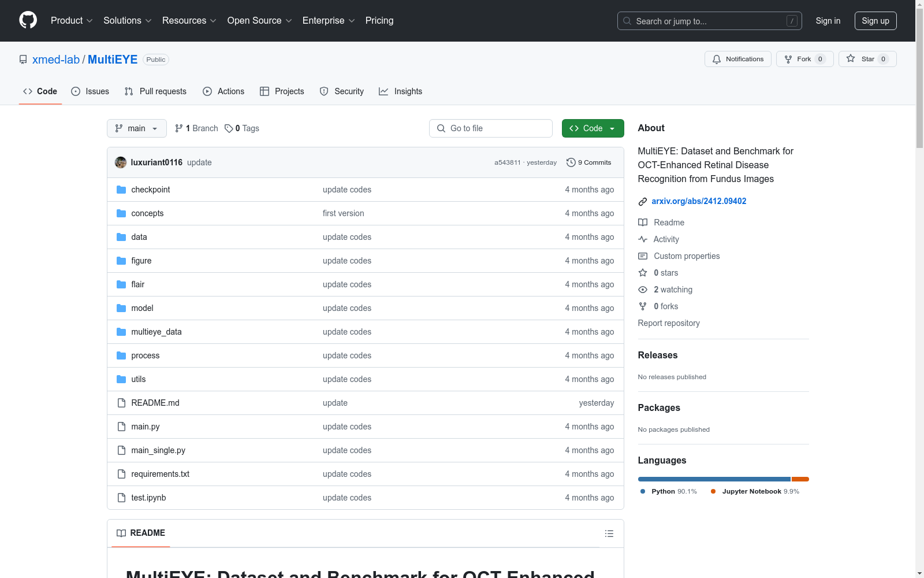
Task: Open the process folder name
Action: pyautogui.click(x=146, y=355)
